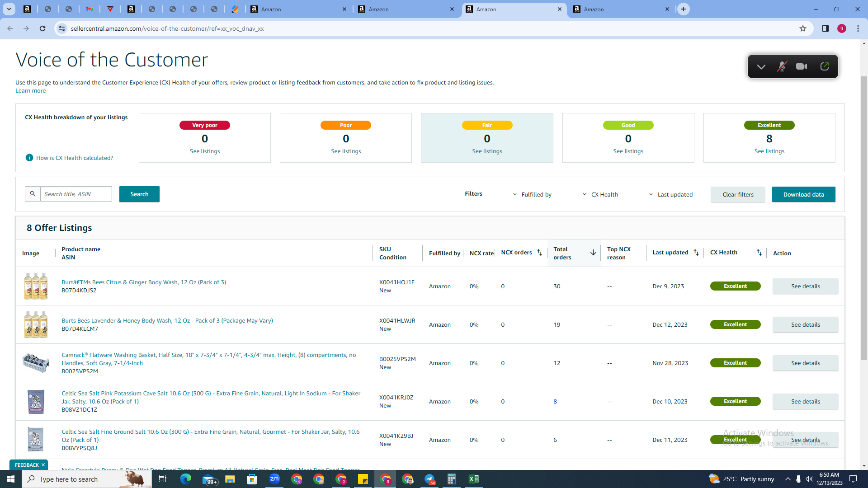Toggle the video camera in meeting toolbar
This screenshot has width=868, height=488.
pyautogui.click(x=802, y=67)
